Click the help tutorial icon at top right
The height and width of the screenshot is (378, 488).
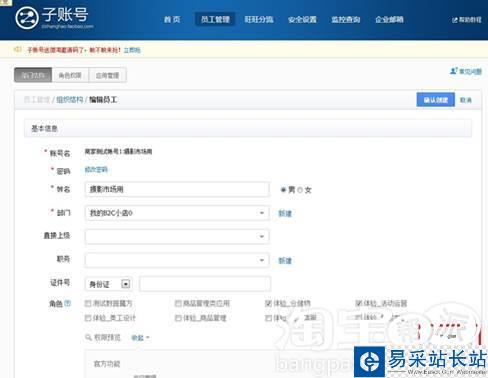pos(454,20)
